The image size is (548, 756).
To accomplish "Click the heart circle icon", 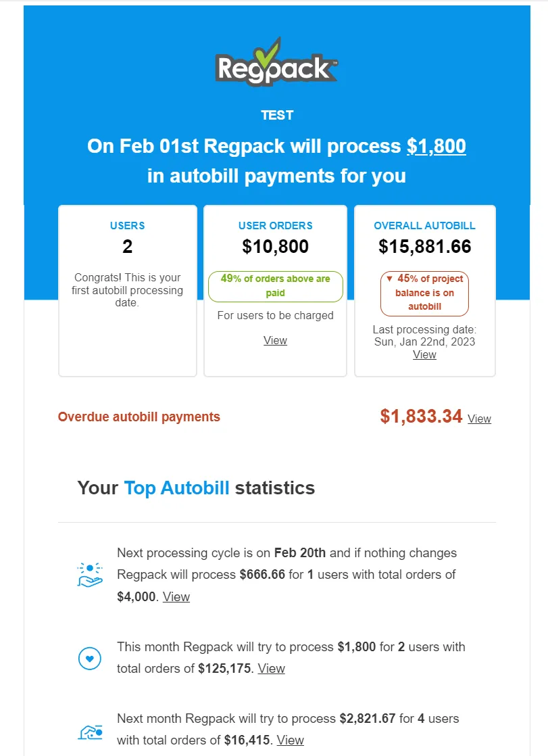I will pyautogui.click(x=90, y=658).
